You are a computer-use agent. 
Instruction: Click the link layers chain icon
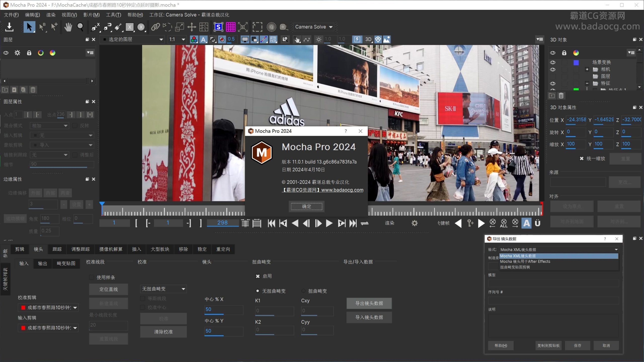click(x=155, y=27)
